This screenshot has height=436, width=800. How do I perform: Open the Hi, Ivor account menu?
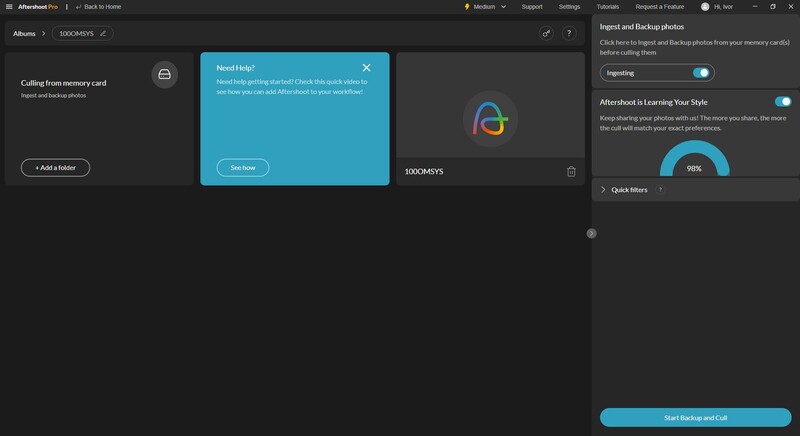pos(723,7)
